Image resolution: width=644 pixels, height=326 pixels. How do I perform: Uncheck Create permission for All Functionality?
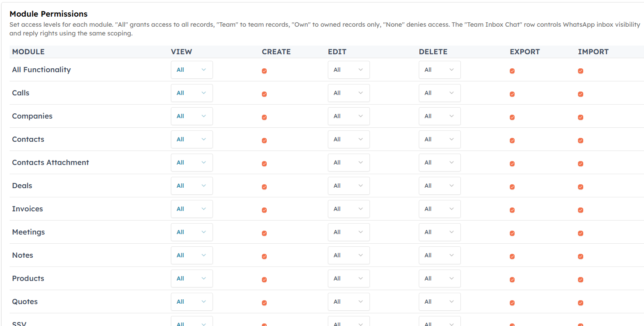tap(264, 71)
